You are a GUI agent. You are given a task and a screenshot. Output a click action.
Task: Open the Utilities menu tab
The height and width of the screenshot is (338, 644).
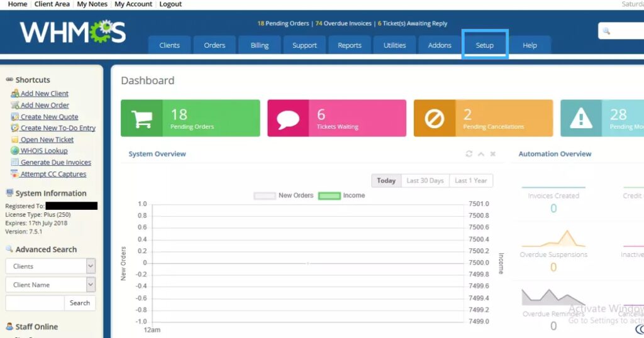point(395,45)
